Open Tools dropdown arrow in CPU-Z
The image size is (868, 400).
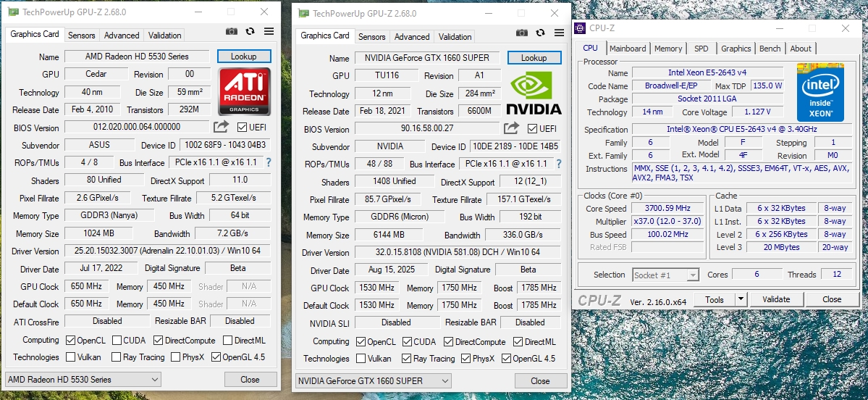741,299
